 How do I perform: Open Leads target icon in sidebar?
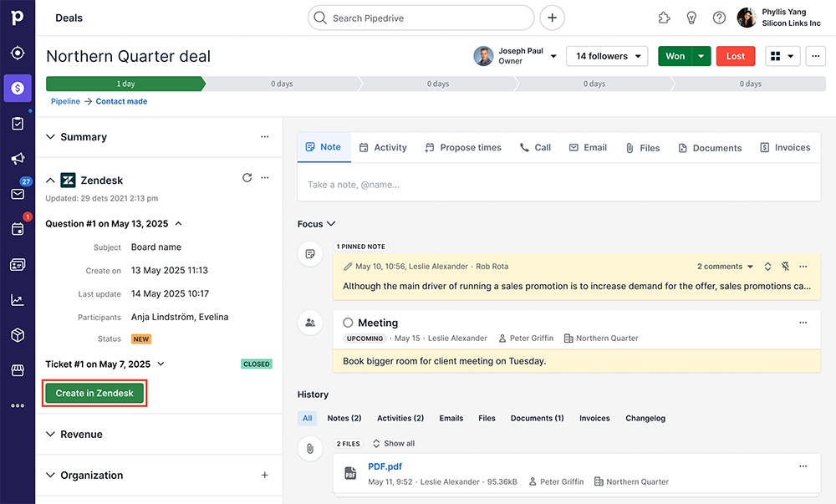[x=18, y=53]
